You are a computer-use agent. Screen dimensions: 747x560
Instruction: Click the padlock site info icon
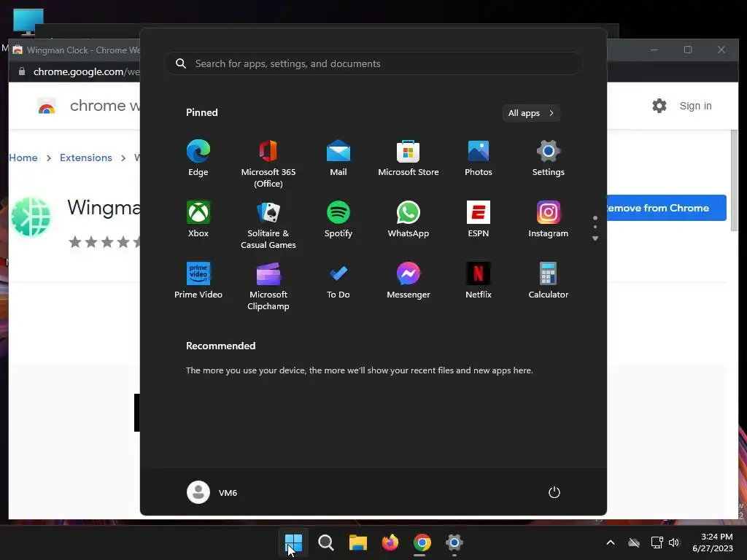click(21, 71)
